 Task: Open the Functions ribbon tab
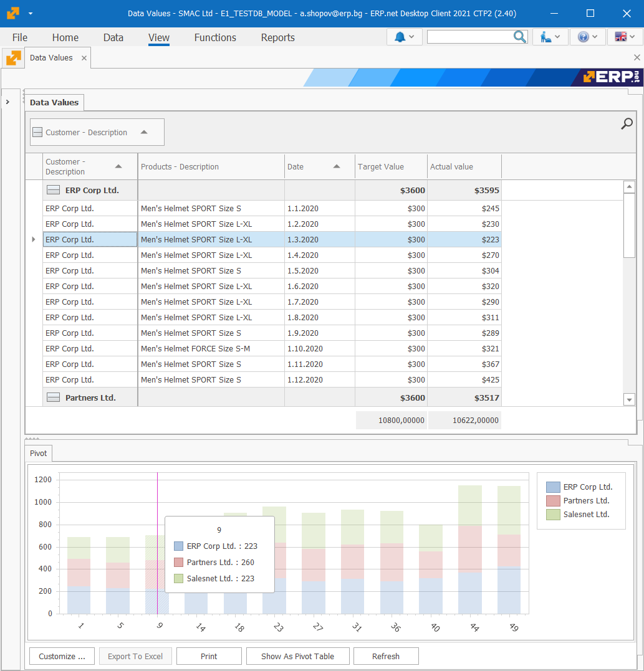click(x=215, y=37)
